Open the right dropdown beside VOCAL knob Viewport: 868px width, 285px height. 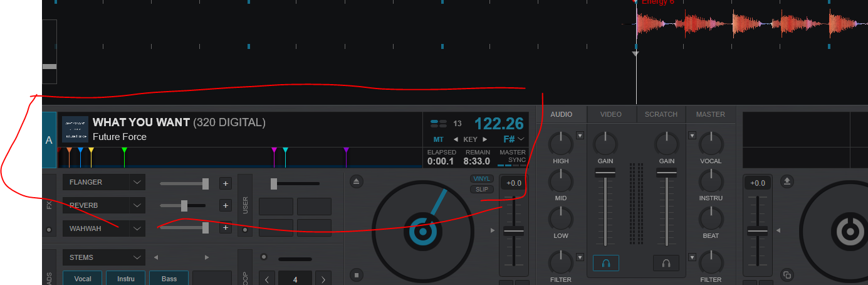point(692,135)
